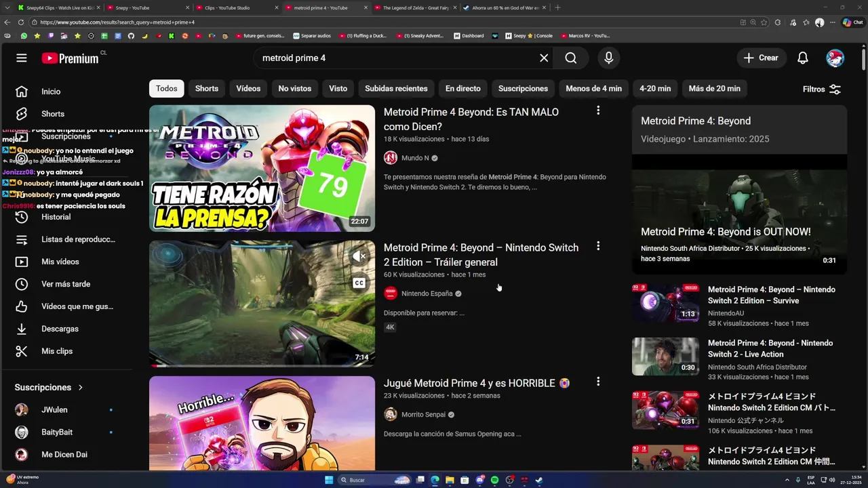Open Steam from the Windows taskbar

(x=539, y=480)
